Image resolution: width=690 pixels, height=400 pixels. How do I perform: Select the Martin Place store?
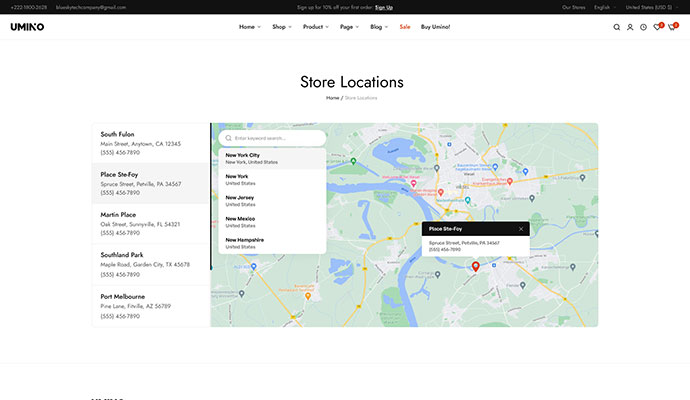[x=151, y=224]
